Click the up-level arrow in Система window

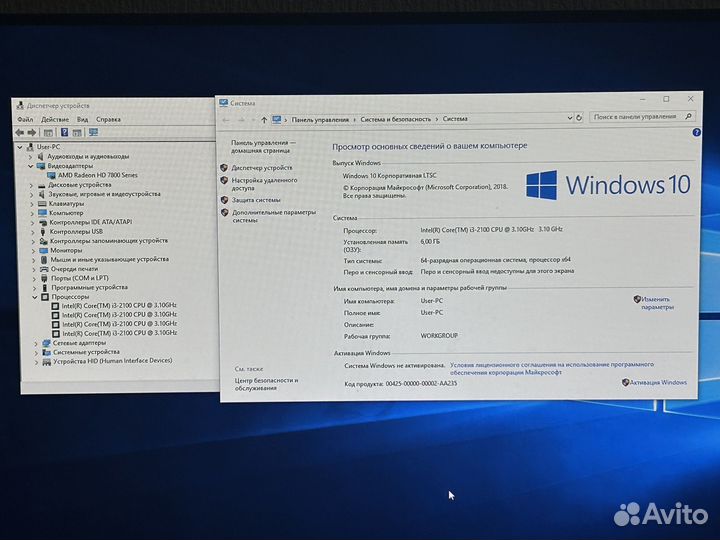point(264,120)
